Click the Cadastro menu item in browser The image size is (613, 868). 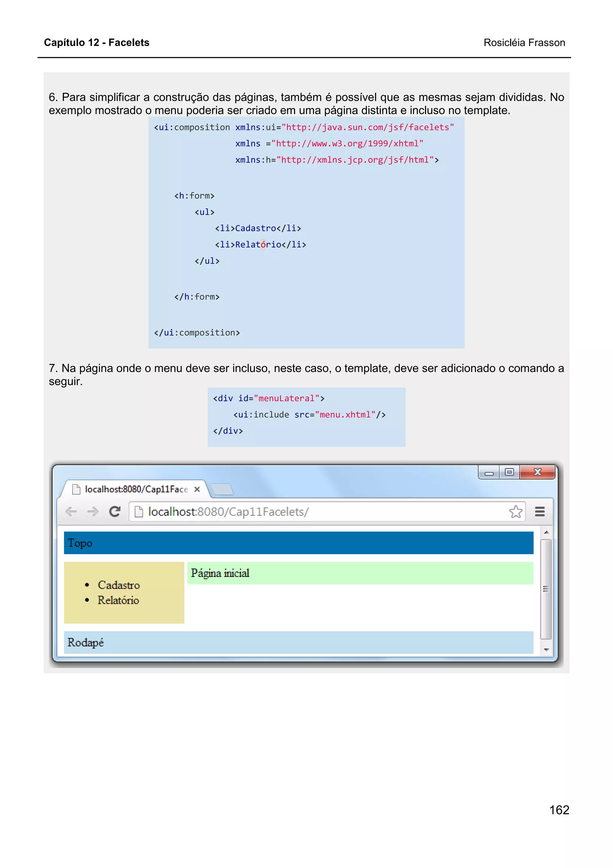[x=119, y=585]
